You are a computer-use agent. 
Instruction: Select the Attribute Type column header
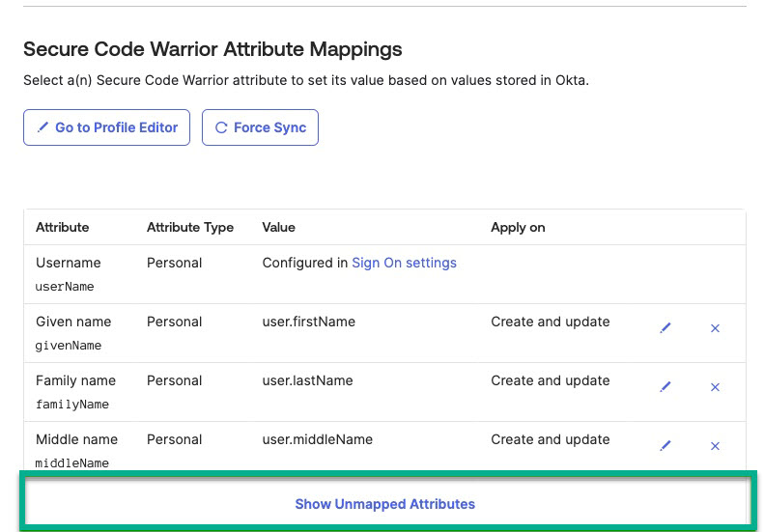pos(190,228)
